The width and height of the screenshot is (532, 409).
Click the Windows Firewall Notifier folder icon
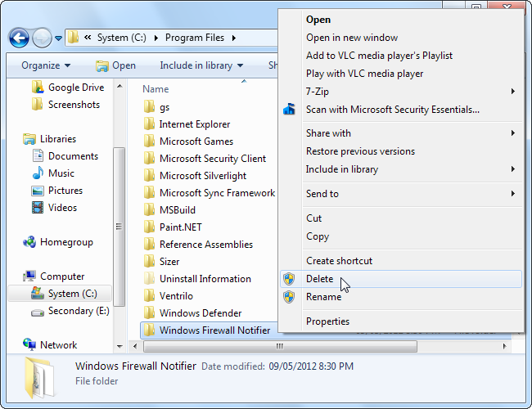pyautogui.click(x=149, y=330)
